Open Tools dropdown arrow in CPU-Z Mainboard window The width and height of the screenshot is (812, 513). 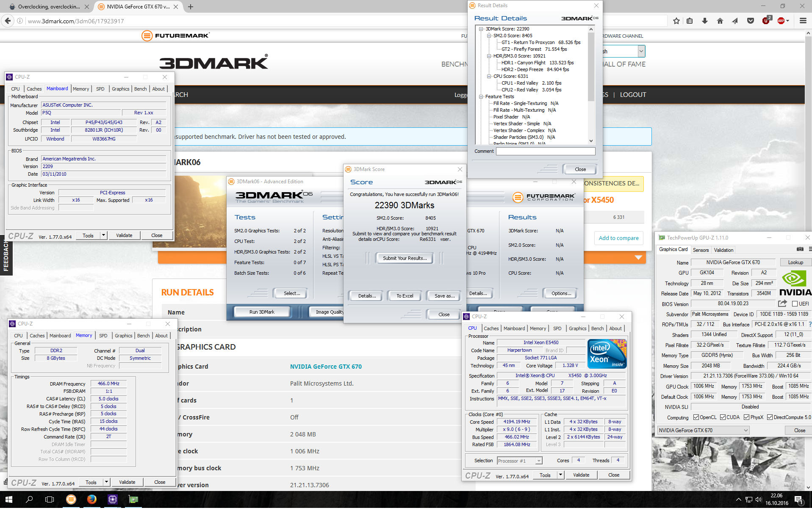[103, 235]
